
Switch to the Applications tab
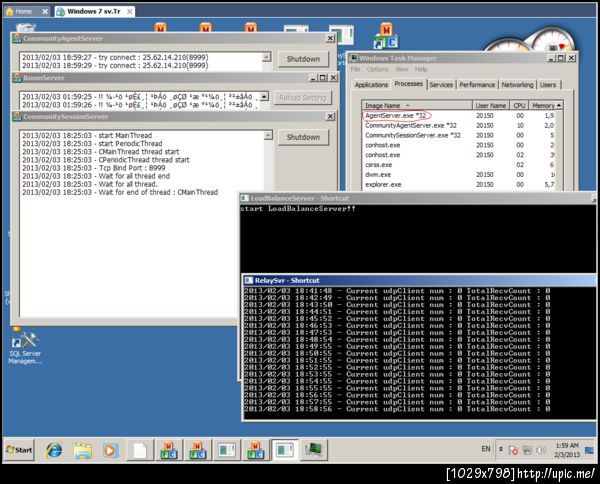(371, 85)
